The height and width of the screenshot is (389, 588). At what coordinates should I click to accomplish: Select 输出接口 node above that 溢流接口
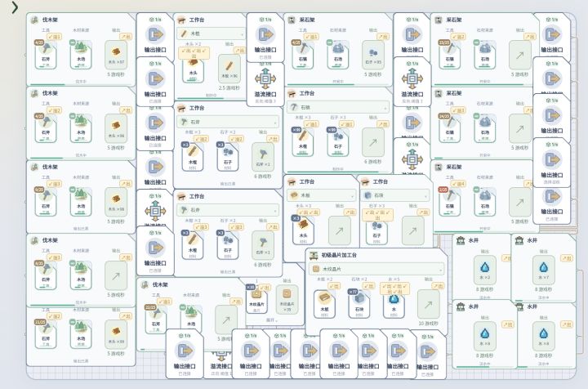[x=265, y=38]
